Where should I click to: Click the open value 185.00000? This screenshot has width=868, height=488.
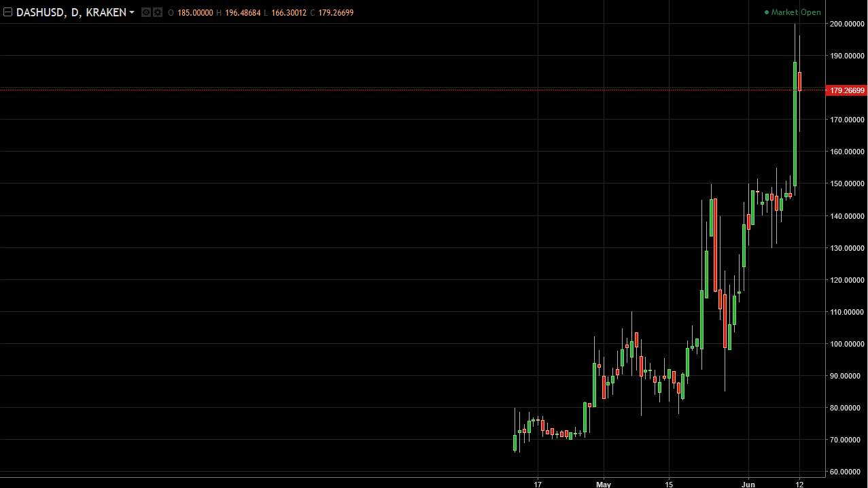tap(195, 12)
